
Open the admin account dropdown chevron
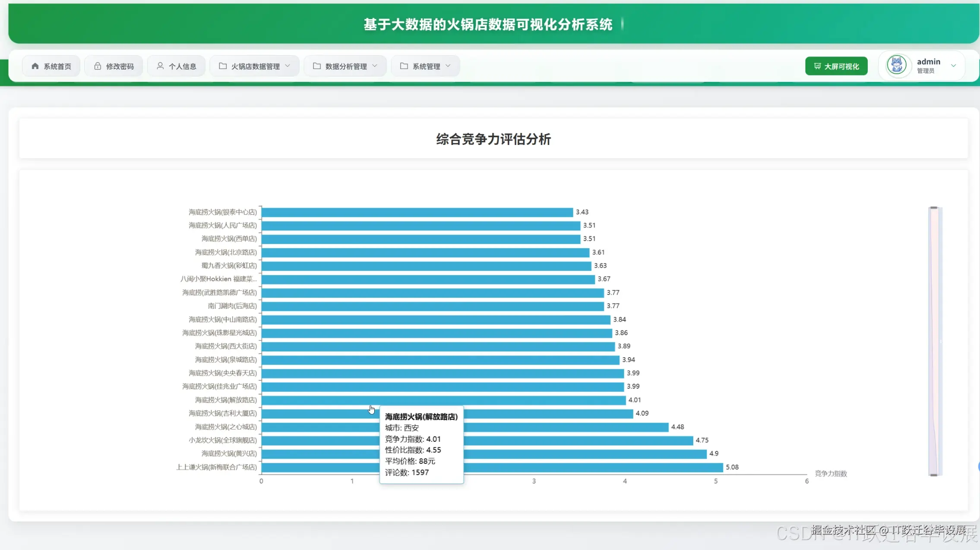point(954,66)
